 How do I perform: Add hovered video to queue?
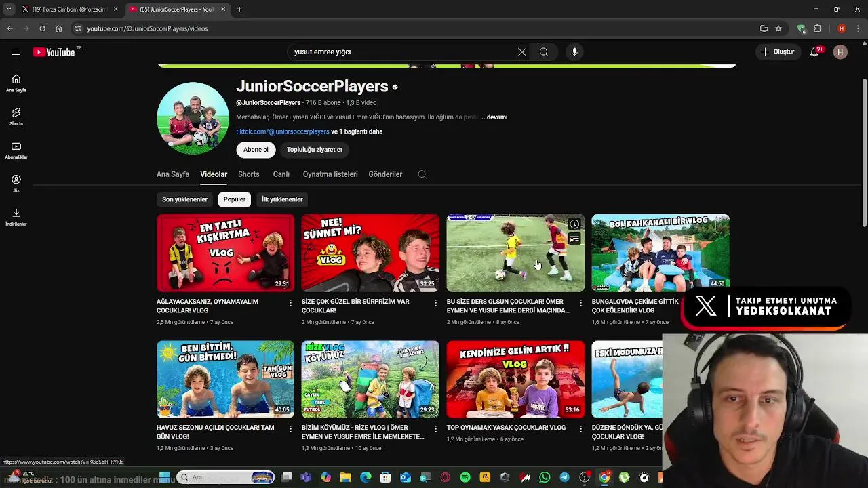(574, 239)
